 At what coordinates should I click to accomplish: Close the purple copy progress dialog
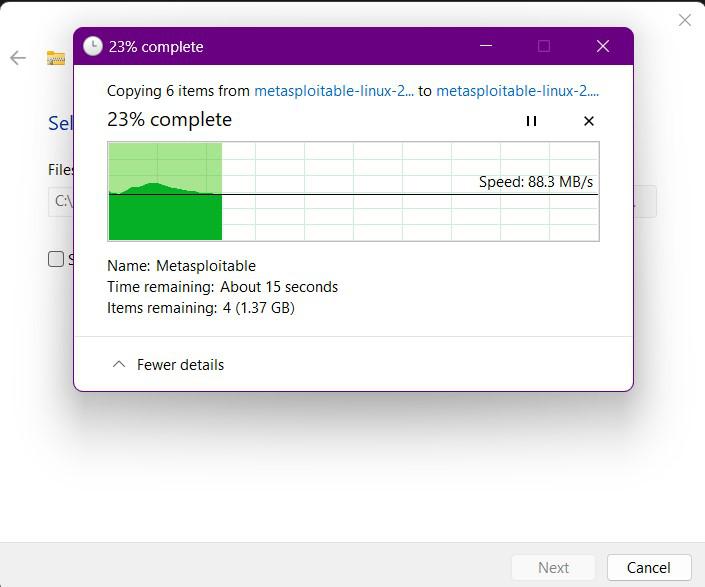click(603, 46)
